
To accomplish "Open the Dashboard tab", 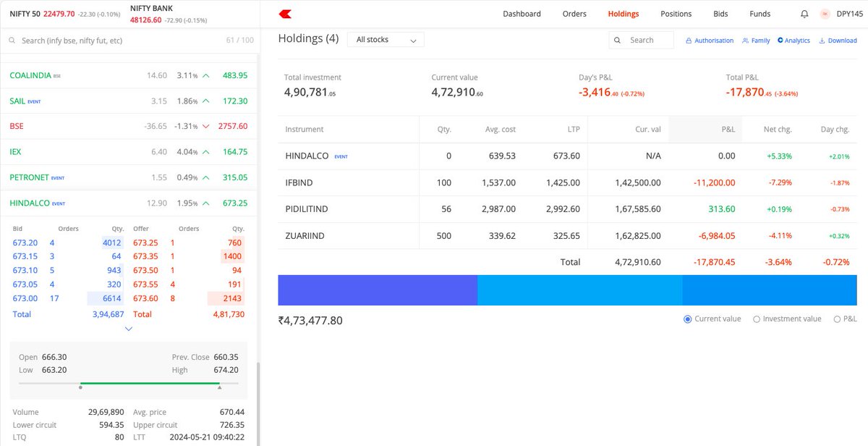I will tap(522, 14).
